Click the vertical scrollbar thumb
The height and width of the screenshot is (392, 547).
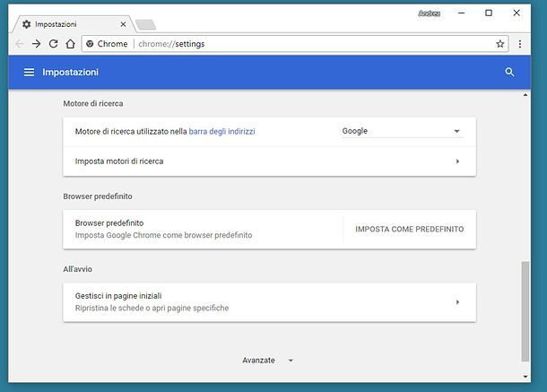click(525, 311)
